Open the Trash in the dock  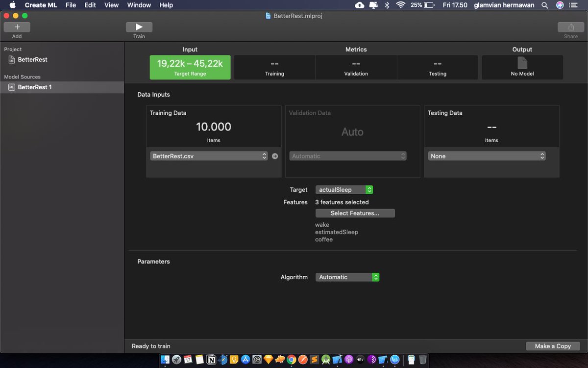(x=423, y=360)
